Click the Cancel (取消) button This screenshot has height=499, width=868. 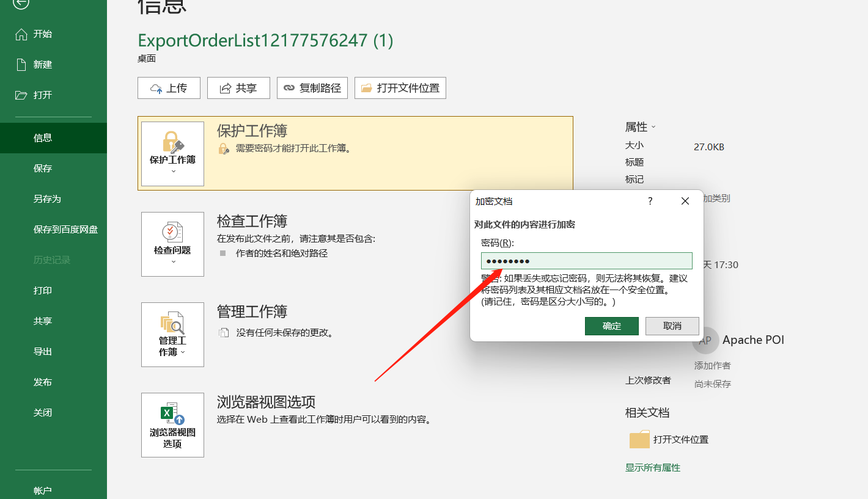click(x=672, y=326)
